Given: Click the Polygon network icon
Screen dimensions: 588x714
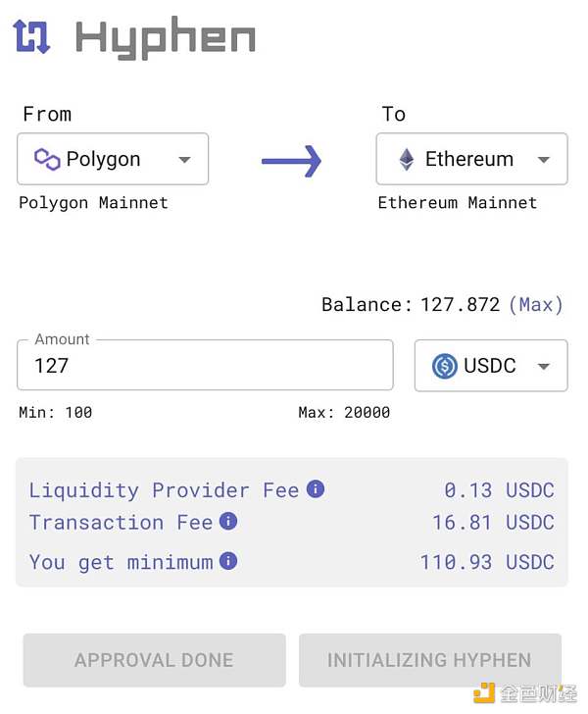Looking at the screenshot, I should pos(47,159).
